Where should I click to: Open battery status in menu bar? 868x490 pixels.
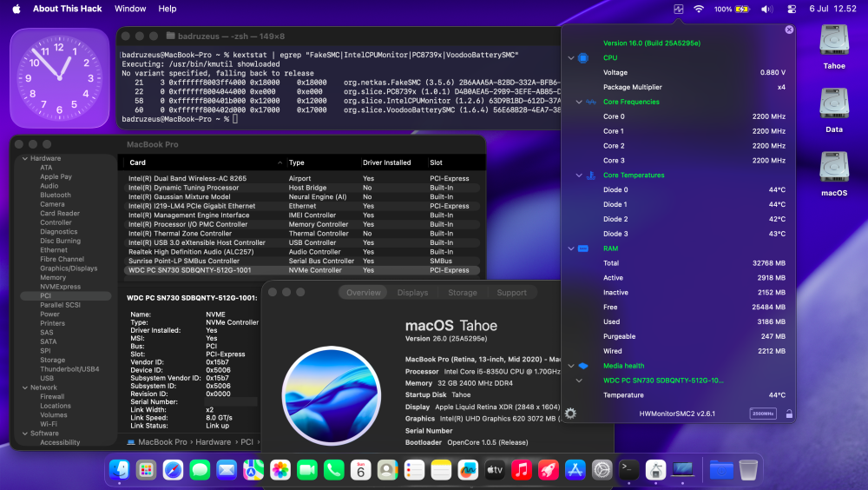point(742,9)
